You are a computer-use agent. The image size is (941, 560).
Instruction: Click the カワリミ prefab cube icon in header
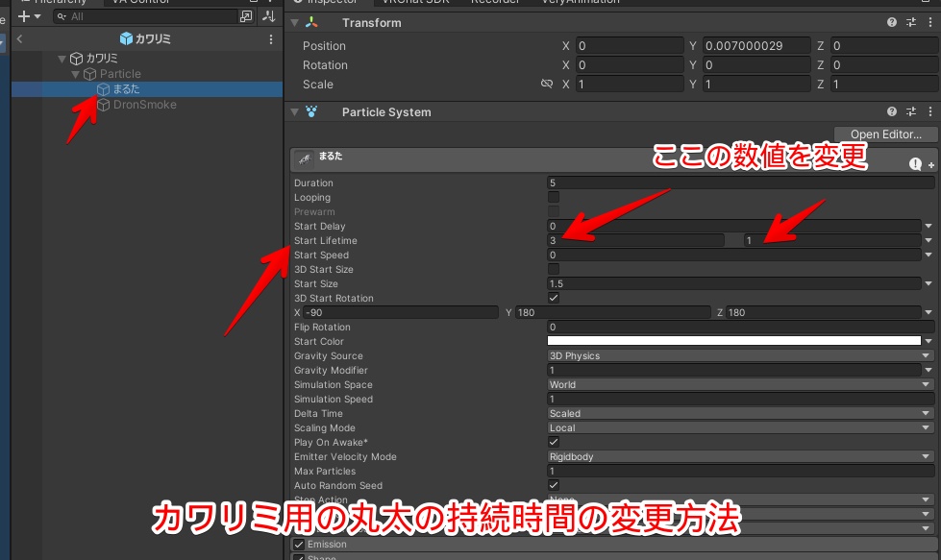[124, 38]
